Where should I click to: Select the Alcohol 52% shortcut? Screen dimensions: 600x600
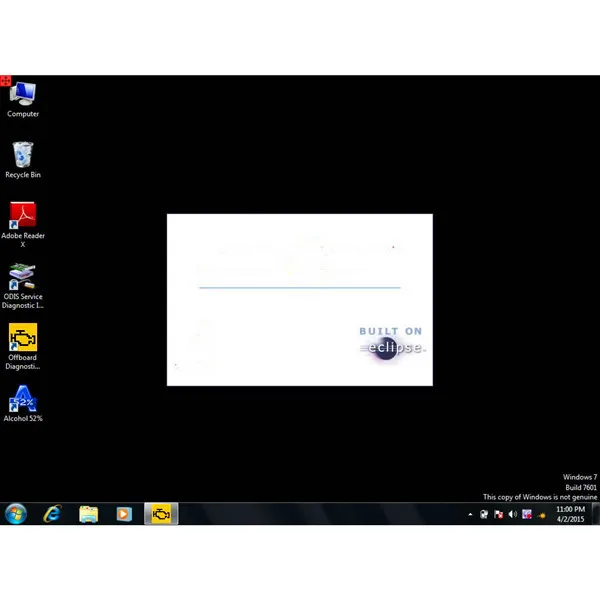pyautogui.click(x=23, y=404)
